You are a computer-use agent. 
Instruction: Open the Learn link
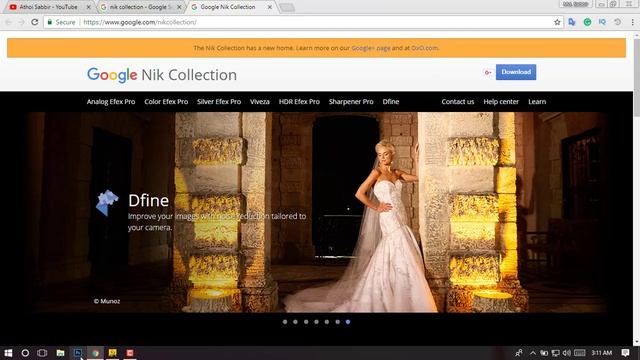click(x=537, y=102)
